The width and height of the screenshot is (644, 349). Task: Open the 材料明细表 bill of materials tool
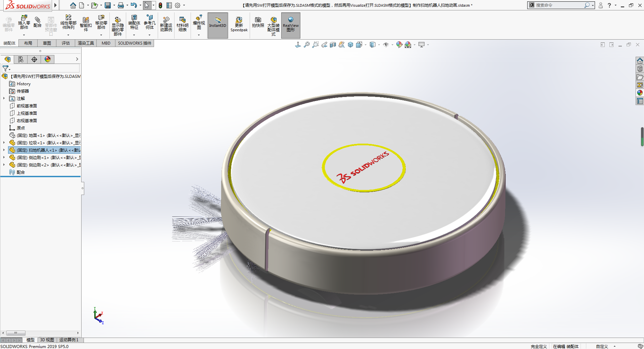point(183,24)
